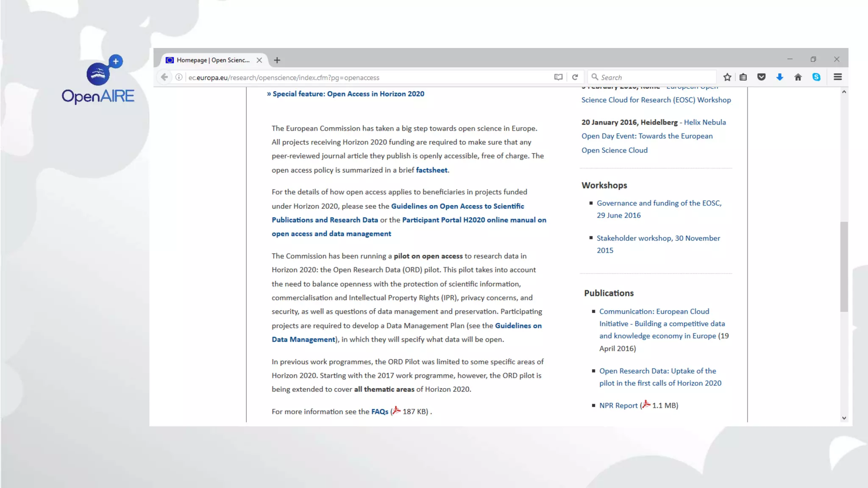The image size is (868, 488).
Task: Open the bookmarks list icon
Action: [x=743, y=77]
